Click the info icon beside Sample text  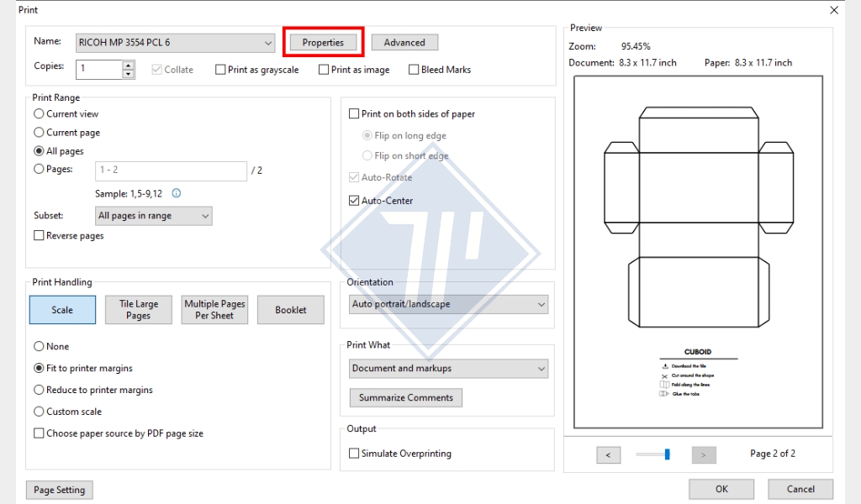coord(177,193)
